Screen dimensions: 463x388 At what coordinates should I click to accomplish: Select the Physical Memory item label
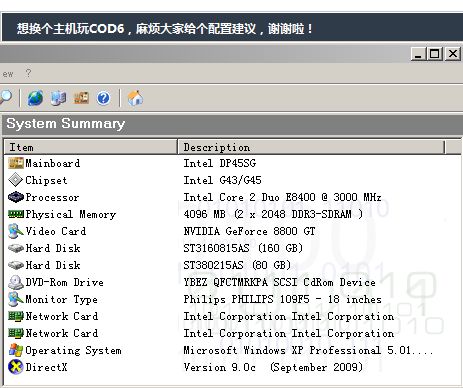tap(71, 214)
